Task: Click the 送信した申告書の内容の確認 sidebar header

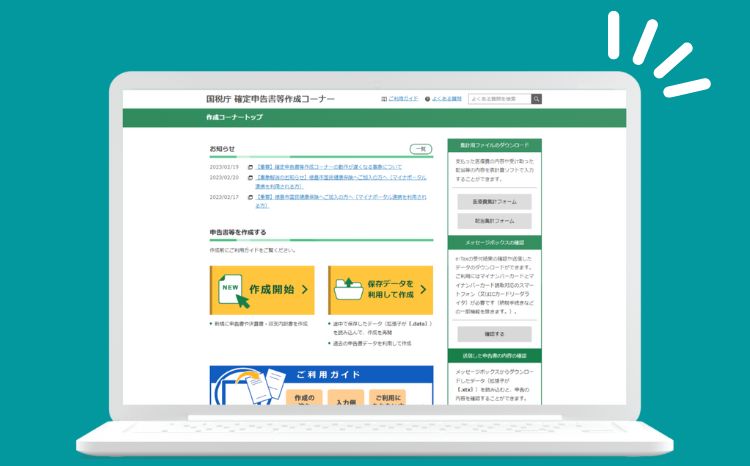Action: point(495,356)
